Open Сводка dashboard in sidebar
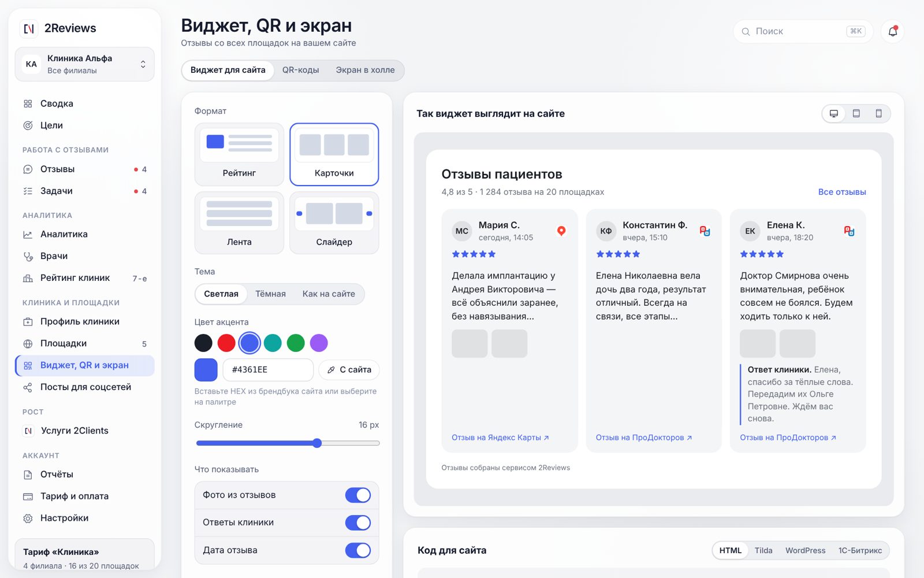The image size is (924, 578). (84, 103)
